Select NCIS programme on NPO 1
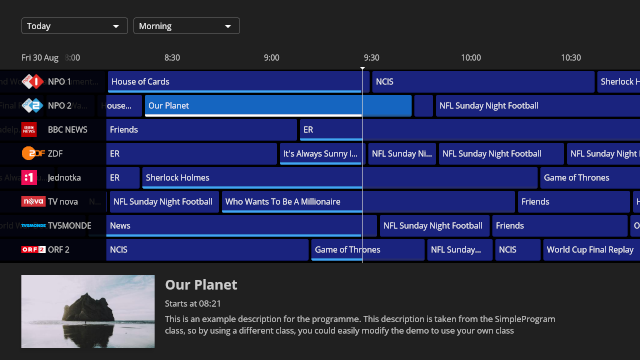The height and width of the screenshot is (360, 640). (x=483, y=82)
